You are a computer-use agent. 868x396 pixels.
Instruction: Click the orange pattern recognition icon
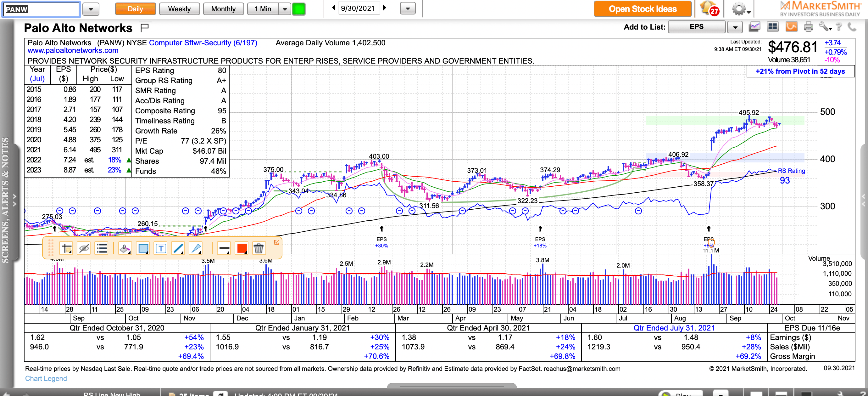pos(791,27)
